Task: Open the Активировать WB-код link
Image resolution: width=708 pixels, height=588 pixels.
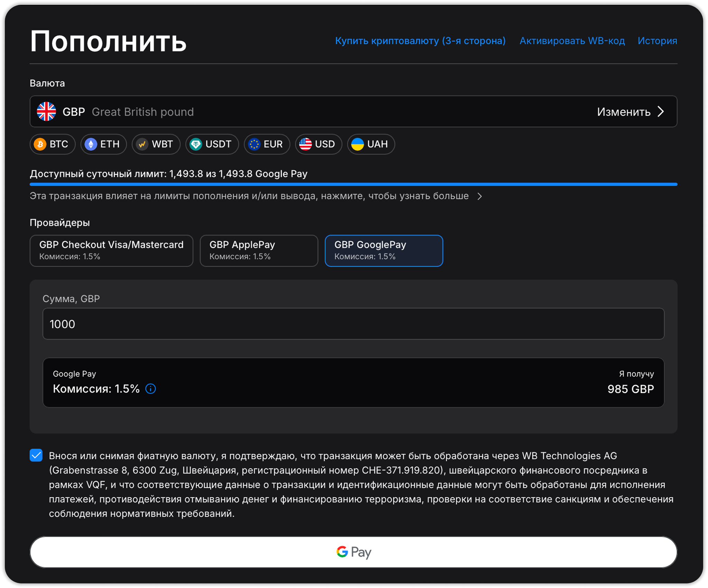Action: click(572, 41)
